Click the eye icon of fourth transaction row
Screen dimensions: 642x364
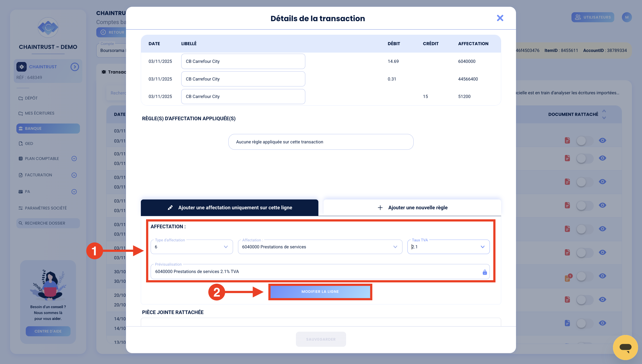tap(602, 205)
